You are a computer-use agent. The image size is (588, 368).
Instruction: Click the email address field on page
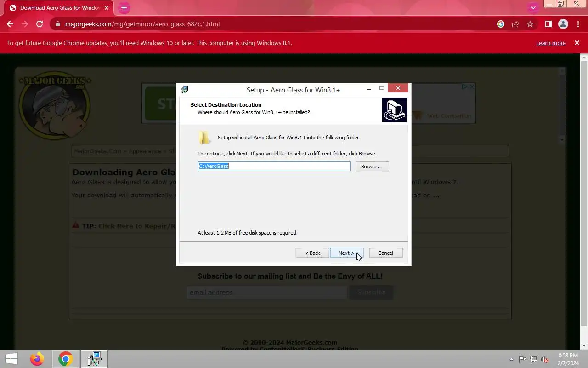(x=266, y=293)
